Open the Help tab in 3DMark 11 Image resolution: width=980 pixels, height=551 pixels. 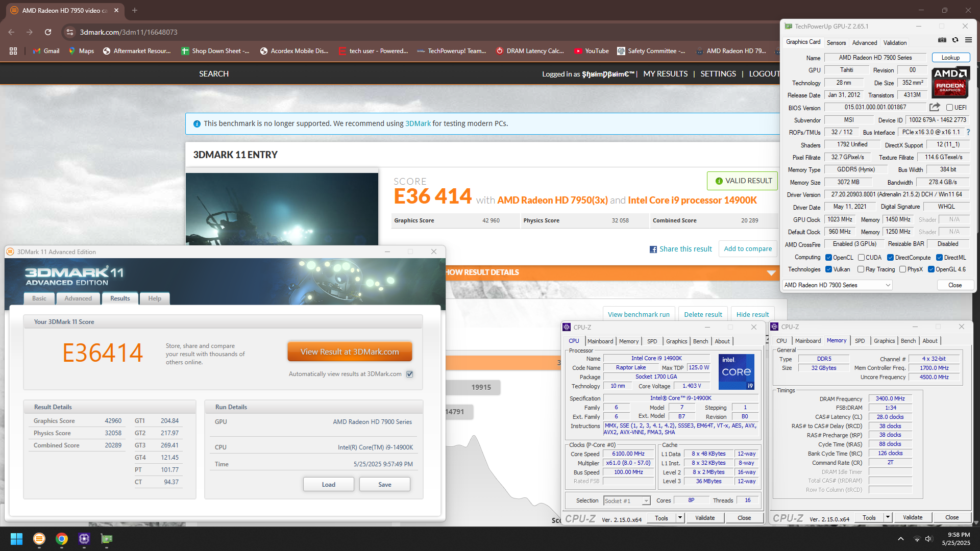coord(155,298)
